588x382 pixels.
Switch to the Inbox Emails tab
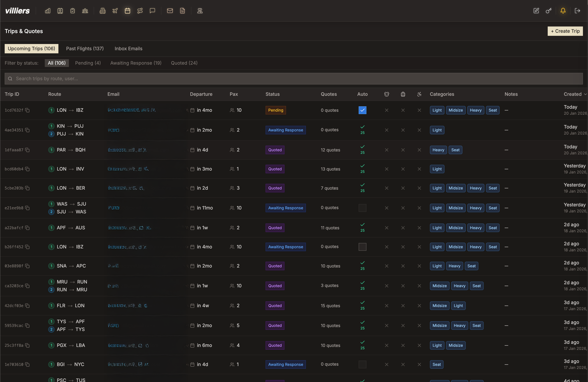click(128, 48)
